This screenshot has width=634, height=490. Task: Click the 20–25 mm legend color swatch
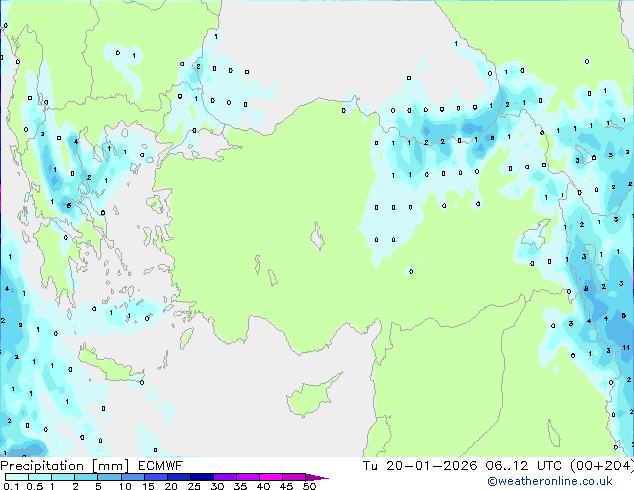pyautogui.click(x=178, y=477)
